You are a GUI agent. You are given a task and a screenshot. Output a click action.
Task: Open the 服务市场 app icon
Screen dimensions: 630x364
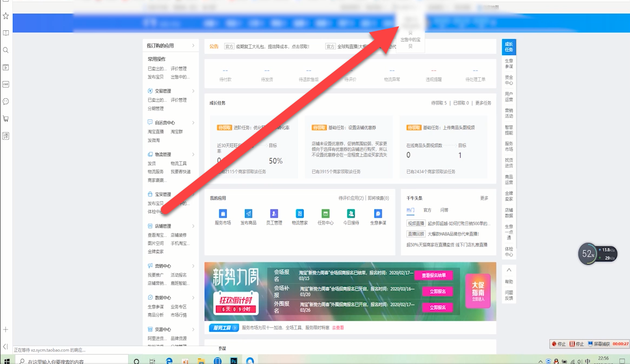[x=222, y=214]
